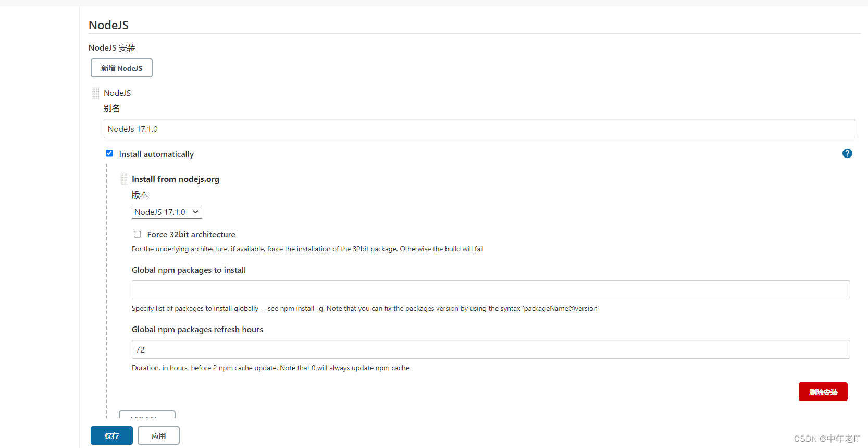Click the 新增 NodeJS button
This screenshot has width=868, height=448.
pyautogui.click(x=121, y=68)
